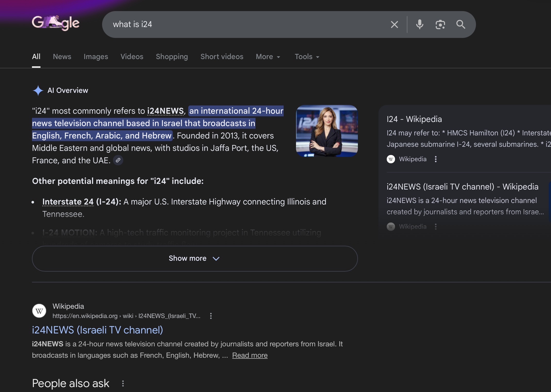This screenshot has width=551, height=392.
Task: Click the source link chip after UAE
Action: [118, 160]
